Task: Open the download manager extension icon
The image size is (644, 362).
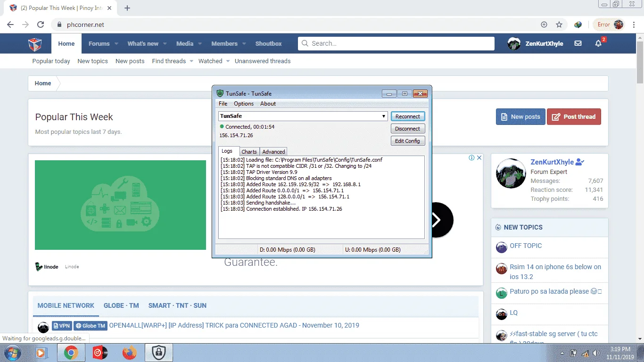Action: [x=578, y=25]
